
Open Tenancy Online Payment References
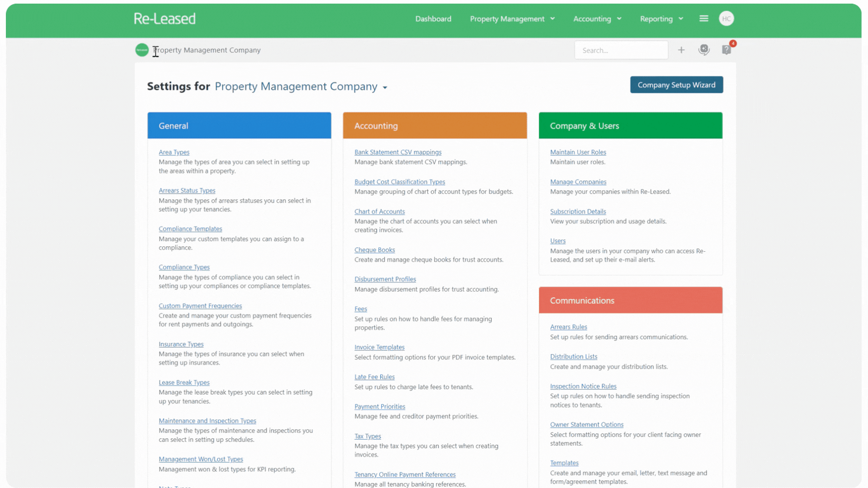click(x=405, y=474)
